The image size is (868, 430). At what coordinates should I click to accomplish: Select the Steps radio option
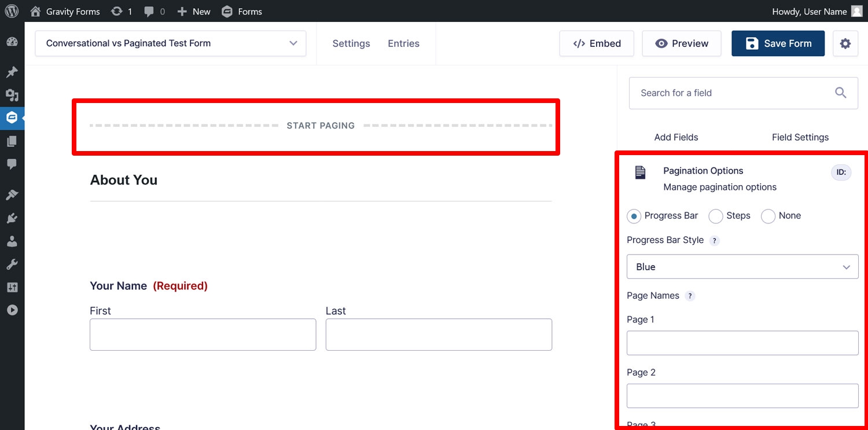[716, 216]
